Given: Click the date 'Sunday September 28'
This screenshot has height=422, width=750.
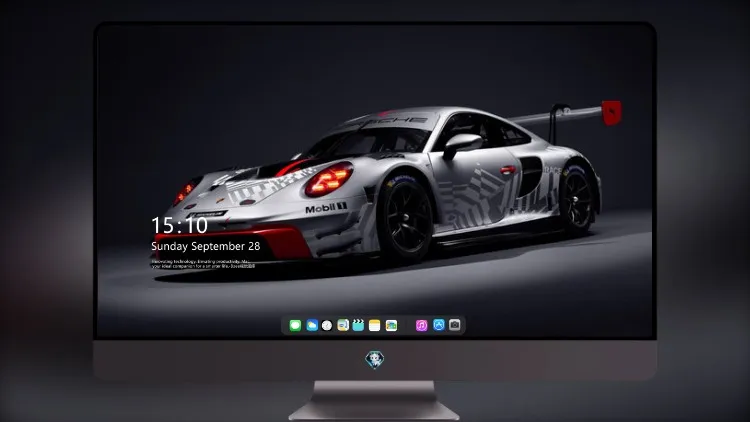Looking at the screenshot, I should point(206,246).
